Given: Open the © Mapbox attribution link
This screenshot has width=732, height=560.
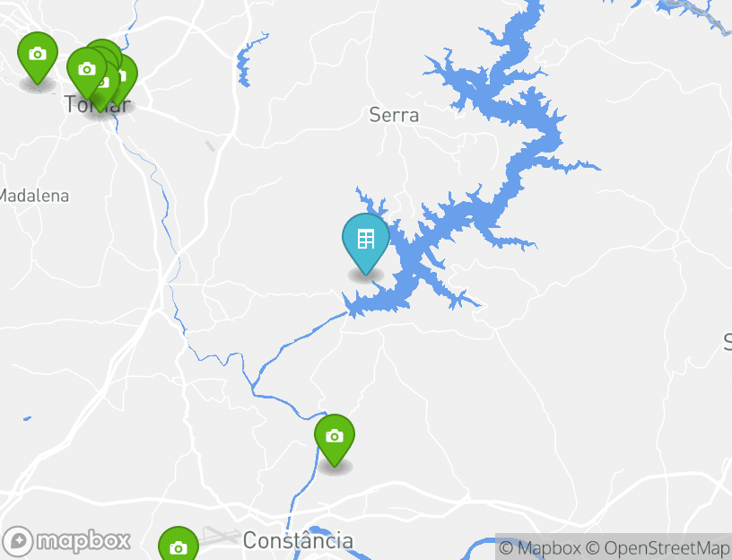Looking at the screenshot, I should (x=540, y=547).
